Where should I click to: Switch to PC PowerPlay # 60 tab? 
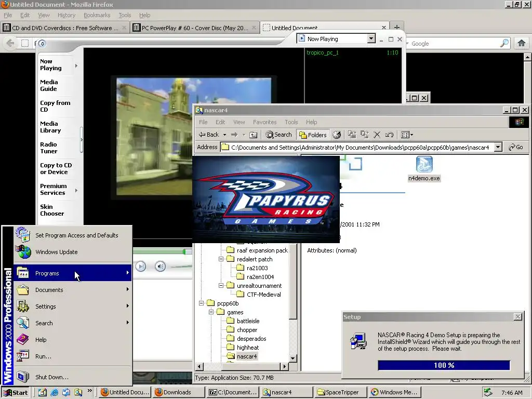(195, 28)
